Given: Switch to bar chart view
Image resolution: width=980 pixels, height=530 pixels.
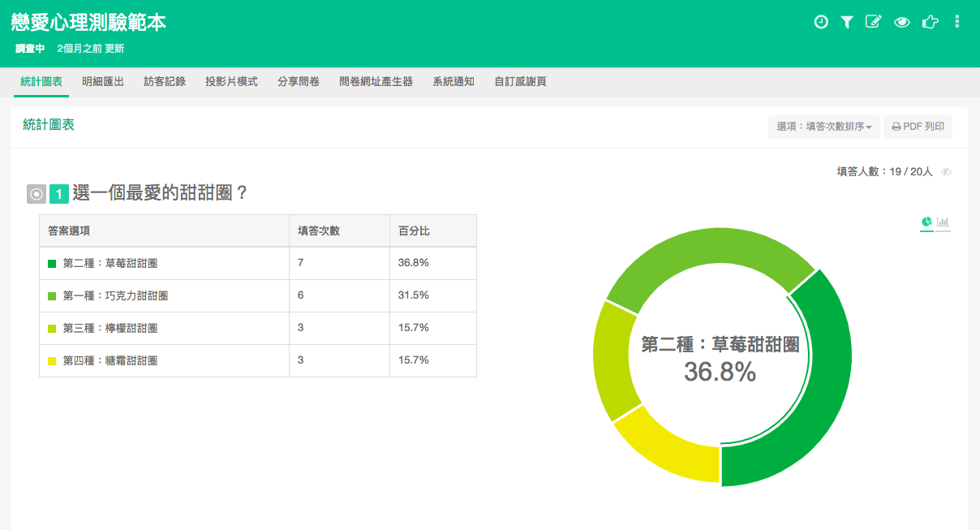Looking at the screenshot, I should tap(943, 222).
